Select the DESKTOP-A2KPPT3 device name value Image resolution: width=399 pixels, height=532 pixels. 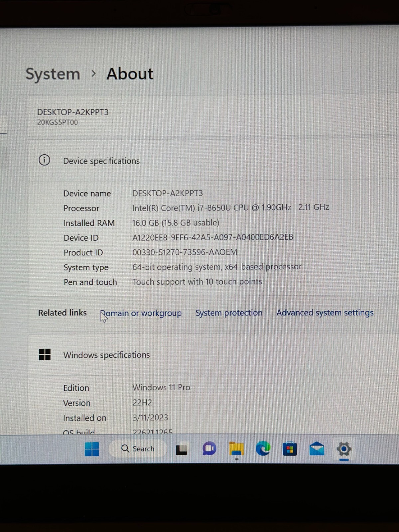(x=168, y=193)
